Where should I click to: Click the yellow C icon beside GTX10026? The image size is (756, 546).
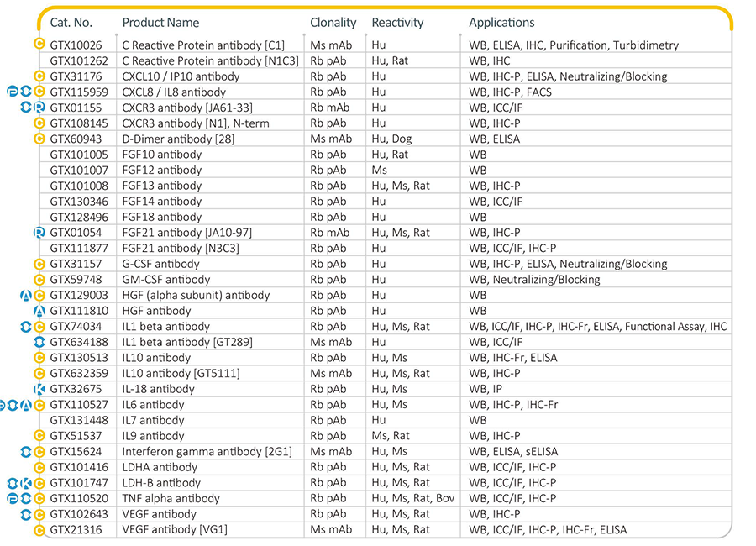(39, 44)
